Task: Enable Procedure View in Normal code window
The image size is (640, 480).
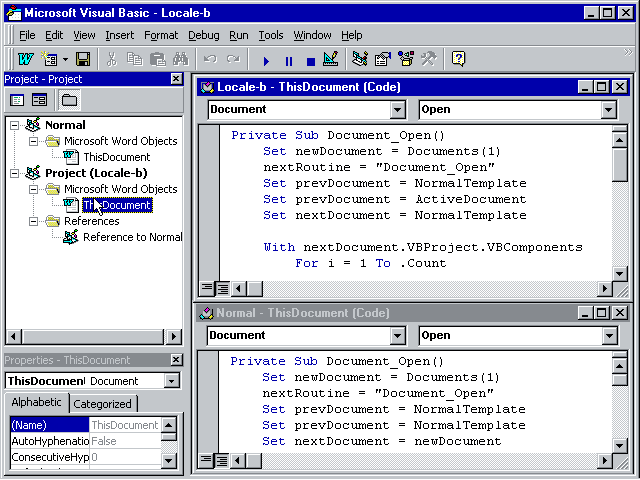Action: [206, 461]
